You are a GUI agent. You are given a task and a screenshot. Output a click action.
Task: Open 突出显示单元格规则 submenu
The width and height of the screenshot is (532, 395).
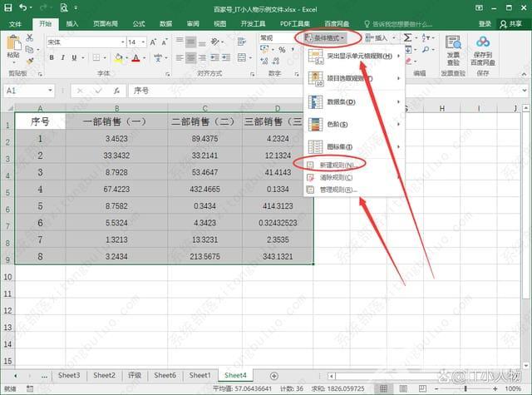click(x=354, y=56)
